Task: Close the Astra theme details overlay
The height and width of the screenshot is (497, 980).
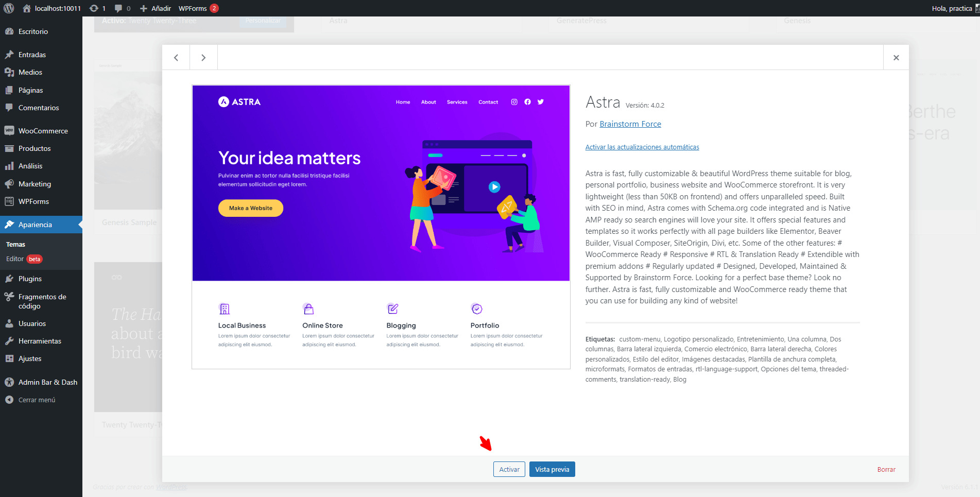Action: click(x=896, y=58)
